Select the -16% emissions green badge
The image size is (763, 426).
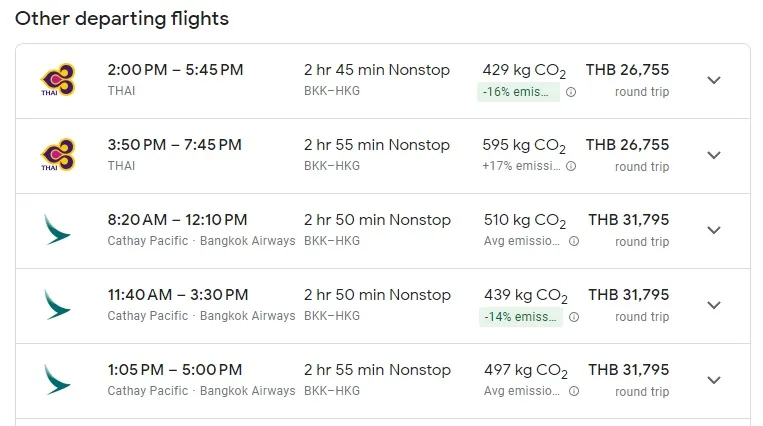518,92
